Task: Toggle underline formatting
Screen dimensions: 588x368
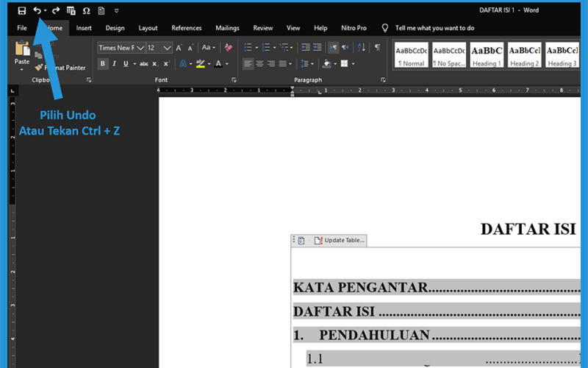Action: tap(126, 64)
